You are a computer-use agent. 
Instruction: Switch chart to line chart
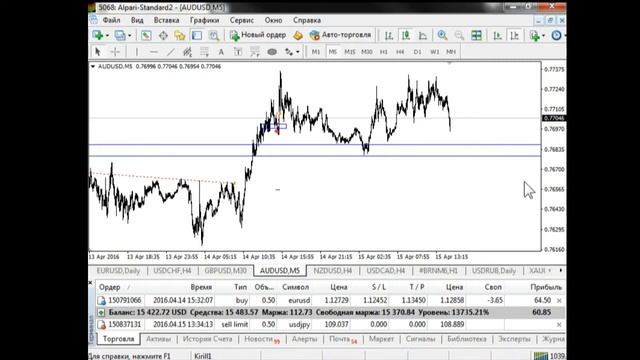coord(422,36)
